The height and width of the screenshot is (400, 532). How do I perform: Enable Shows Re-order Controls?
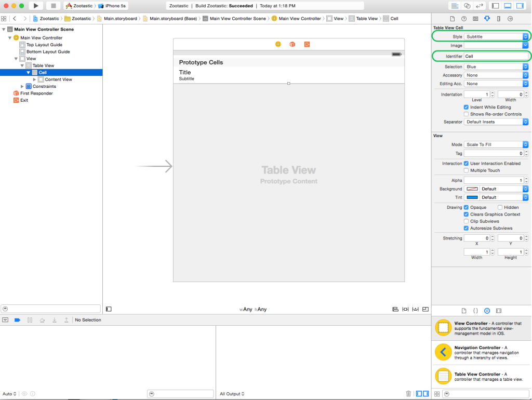(x=467, y=114)
